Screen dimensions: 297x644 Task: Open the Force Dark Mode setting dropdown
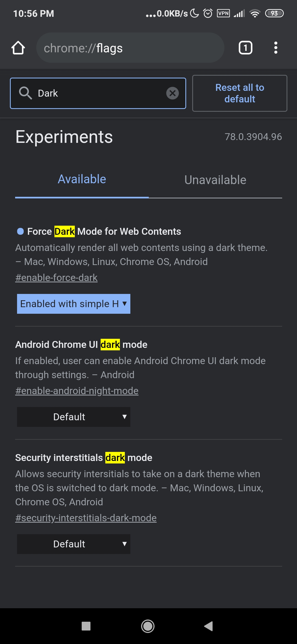pos(74,304)
